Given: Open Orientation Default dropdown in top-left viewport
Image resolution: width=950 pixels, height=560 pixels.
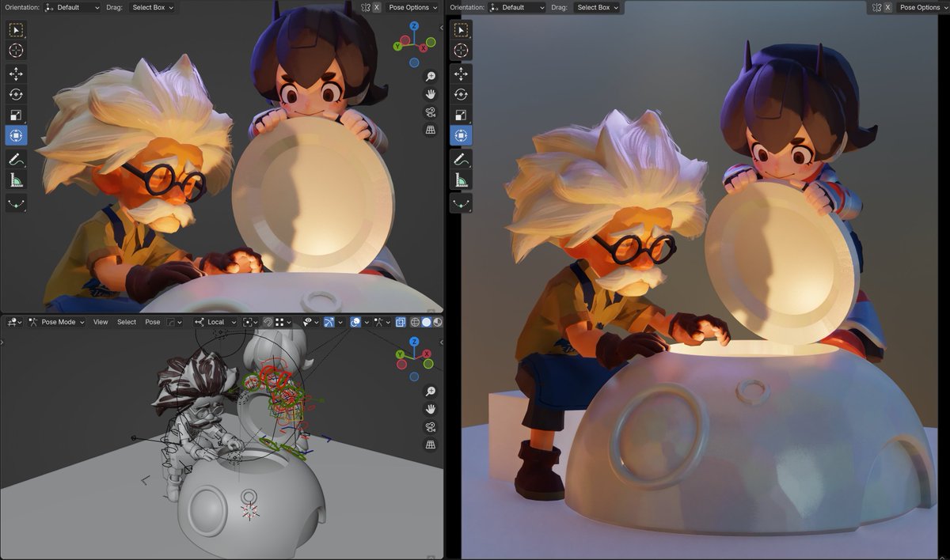Looking at the screenshot, I should [73, 7].
